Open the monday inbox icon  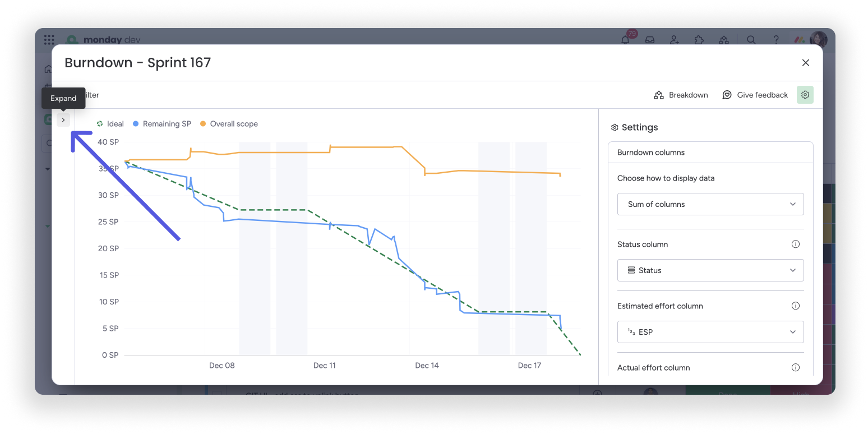click(x=649, y=39)
